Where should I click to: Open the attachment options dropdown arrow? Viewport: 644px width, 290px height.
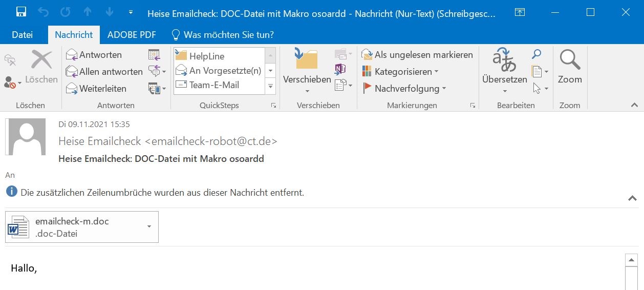pyautogui.click(x=149, y=227)
